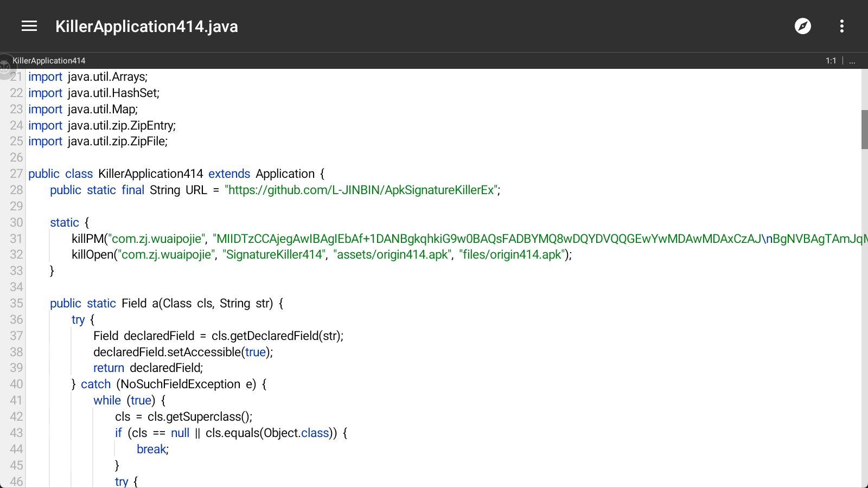Click line number 35 in gutter
The height and width of the screenshot is (488, 868).
coord(16,304)
